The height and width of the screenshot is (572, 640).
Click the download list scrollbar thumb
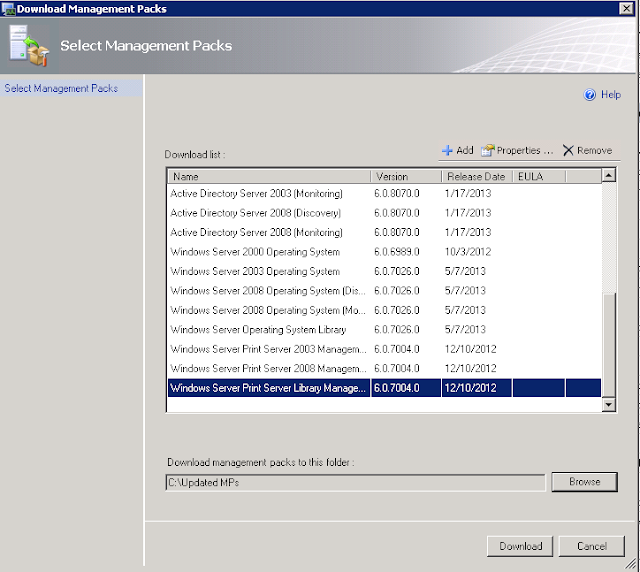pos(609,345)
